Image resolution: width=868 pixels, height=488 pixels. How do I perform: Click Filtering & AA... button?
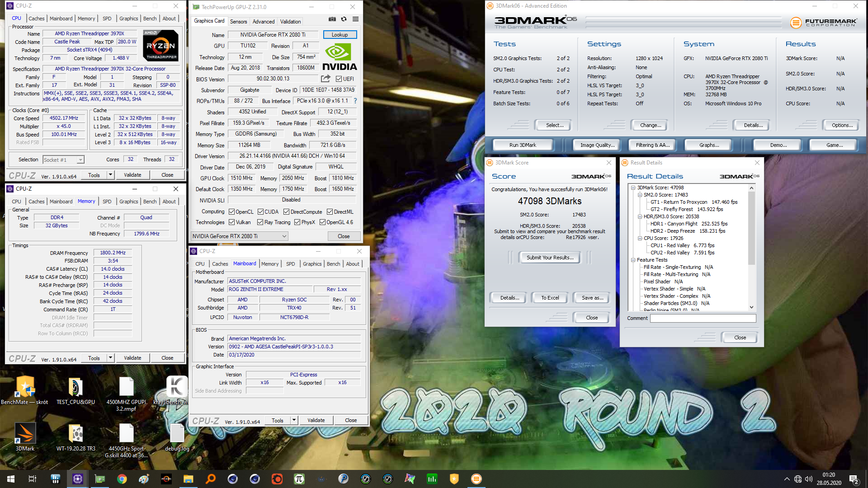coord(652,145)
